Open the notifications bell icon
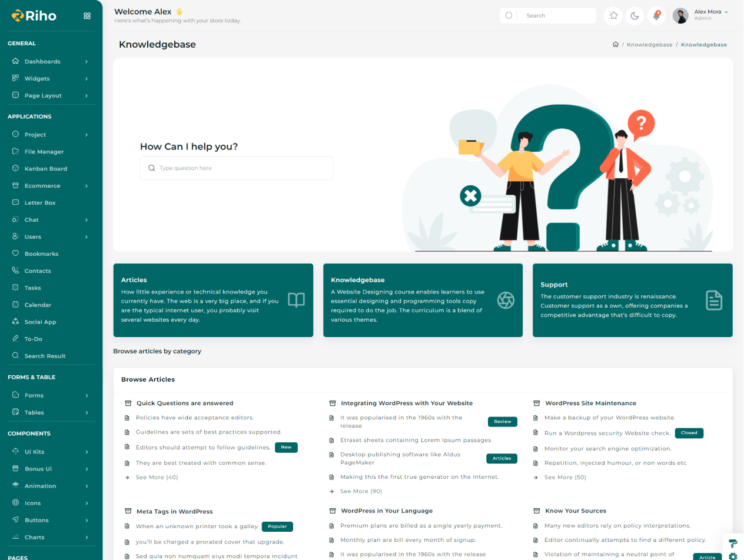The height and width of the screenshot is (560, 744). [x=656, y=16]
